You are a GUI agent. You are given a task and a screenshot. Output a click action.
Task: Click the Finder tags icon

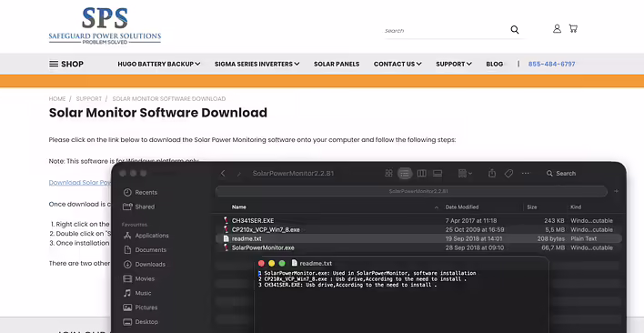508,173
